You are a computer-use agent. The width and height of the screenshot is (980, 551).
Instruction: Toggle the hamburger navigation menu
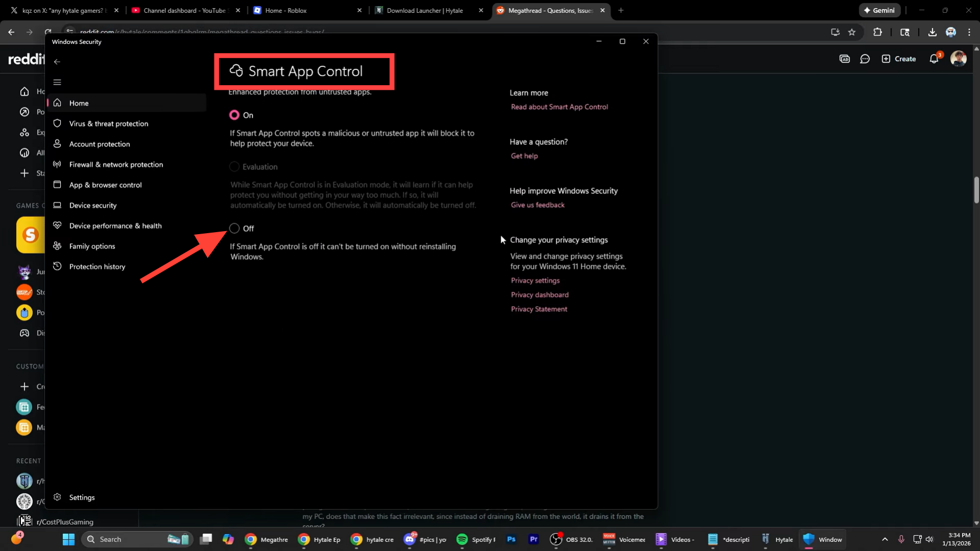click(57, 82)
